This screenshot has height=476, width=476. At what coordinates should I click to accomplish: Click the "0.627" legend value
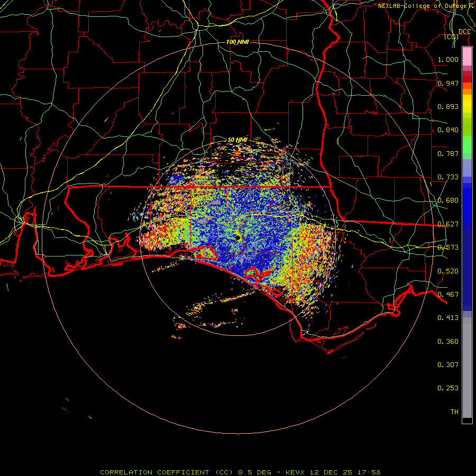click(x=448, y=224)
